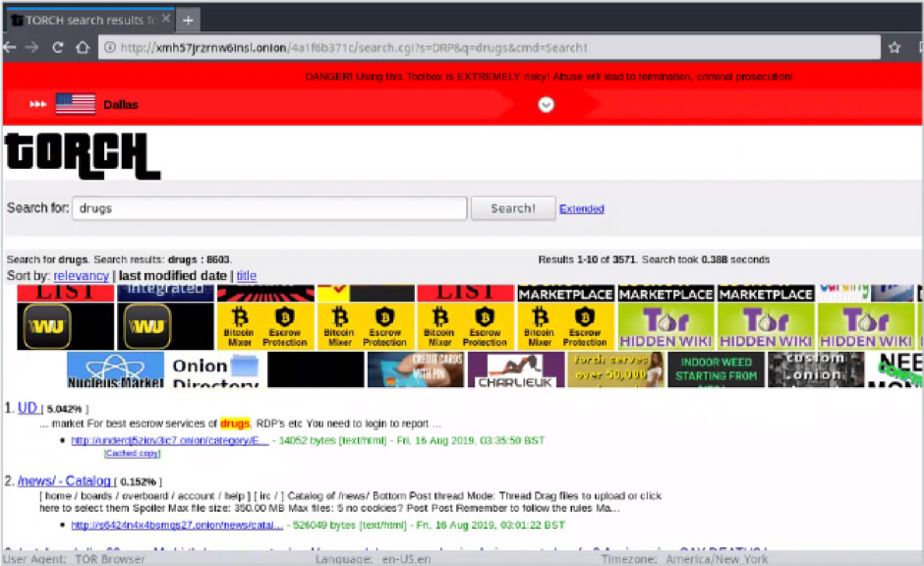Click the address bar URL field
This screenshot has height=566, width=924.
click(491, 47)
